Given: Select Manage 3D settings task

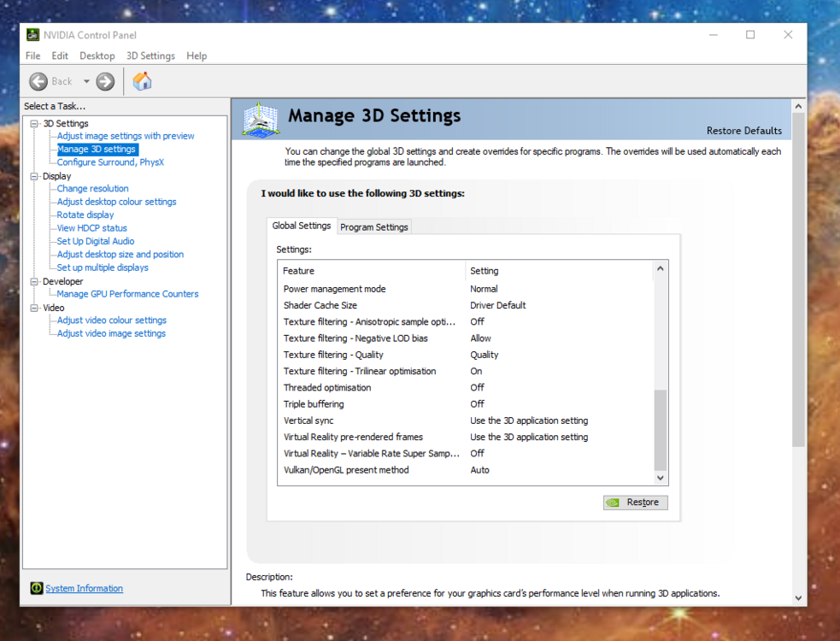Looking at the screenshot, I should point(97,149).
